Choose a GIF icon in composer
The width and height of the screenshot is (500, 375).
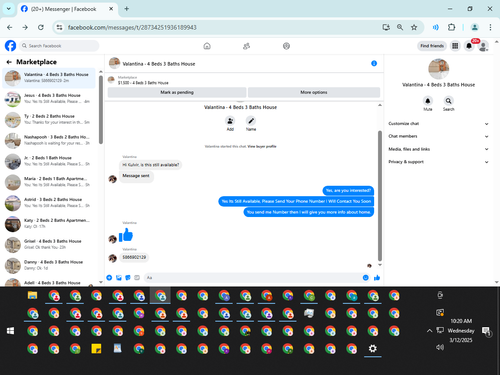point(137,278)
